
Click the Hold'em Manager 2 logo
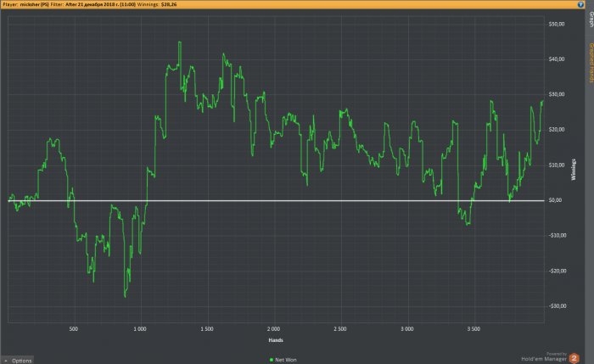click(x=574, y=358)
